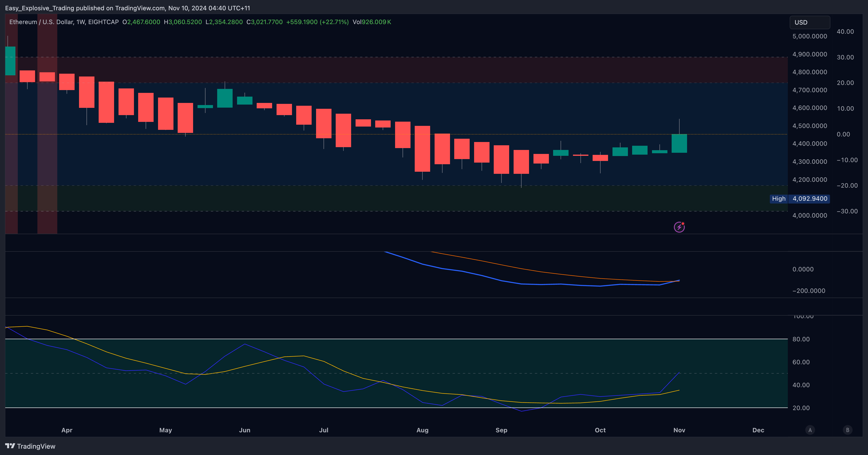Click the Sep label on time axis
868x455 pixels.
point(501,430)
